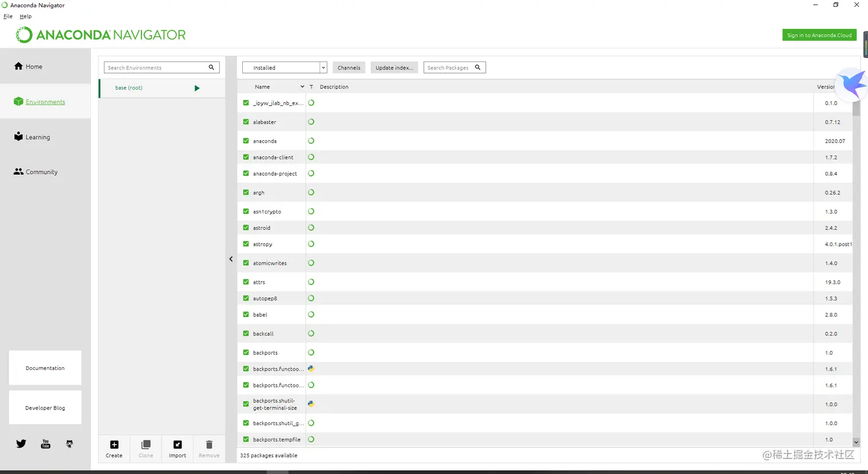This screenshot has height=474, width=868.
Task: Click the Update index button
Action: [394, 67]
